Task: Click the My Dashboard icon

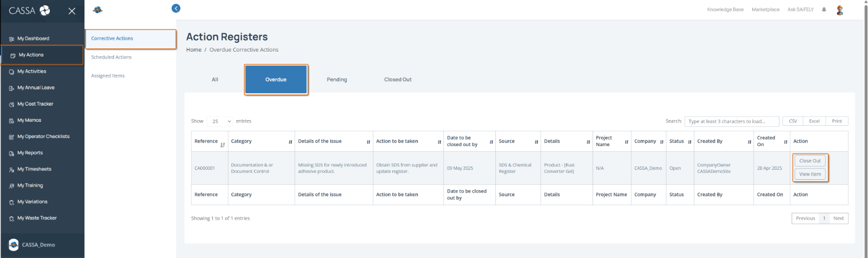Action: pos(12,39)
